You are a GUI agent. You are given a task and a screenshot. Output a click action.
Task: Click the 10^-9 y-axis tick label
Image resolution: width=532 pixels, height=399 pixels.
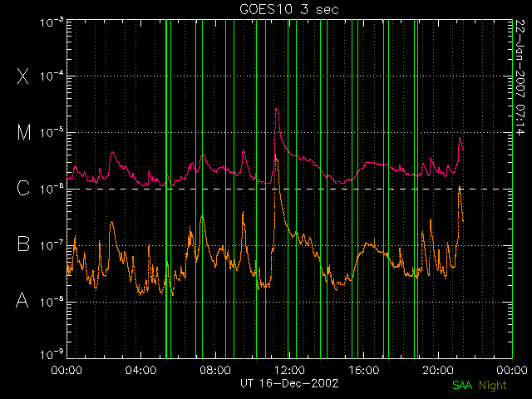pyautogui.click(x=52, y=354)
